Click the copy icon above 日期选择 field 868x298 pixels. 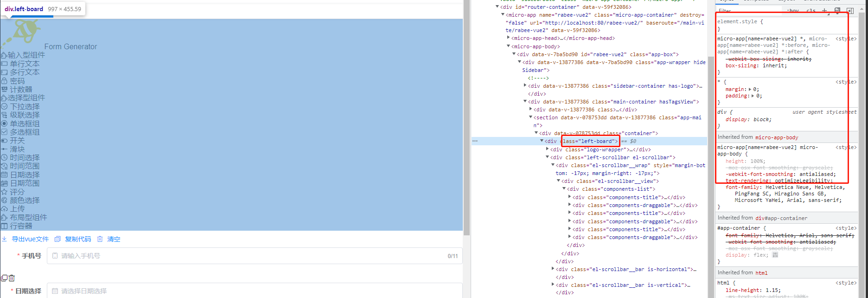(4, 278)
